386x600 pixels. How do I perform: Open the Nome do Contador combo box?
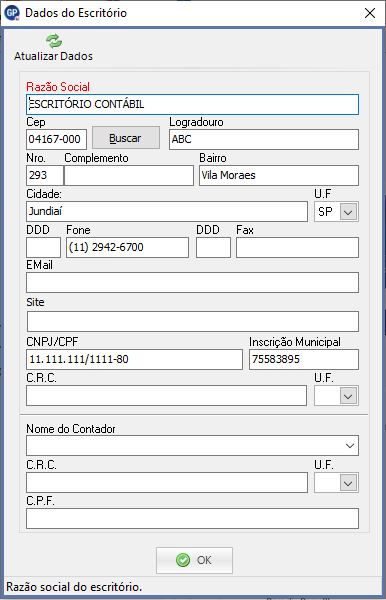[x=192, y=445]
